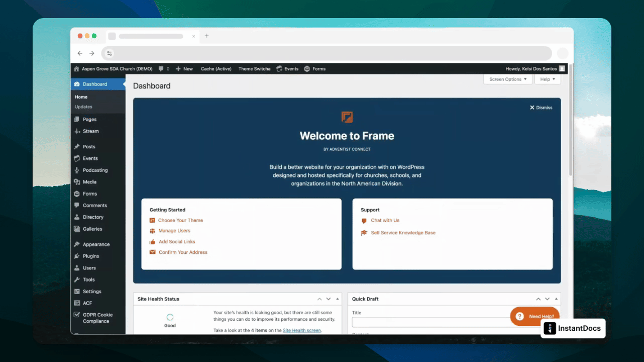Image resolution: width=644 pixels, height=362 pixels.
Task: Select the Forms icon in the sidebar
Action: tap(77, 194)
